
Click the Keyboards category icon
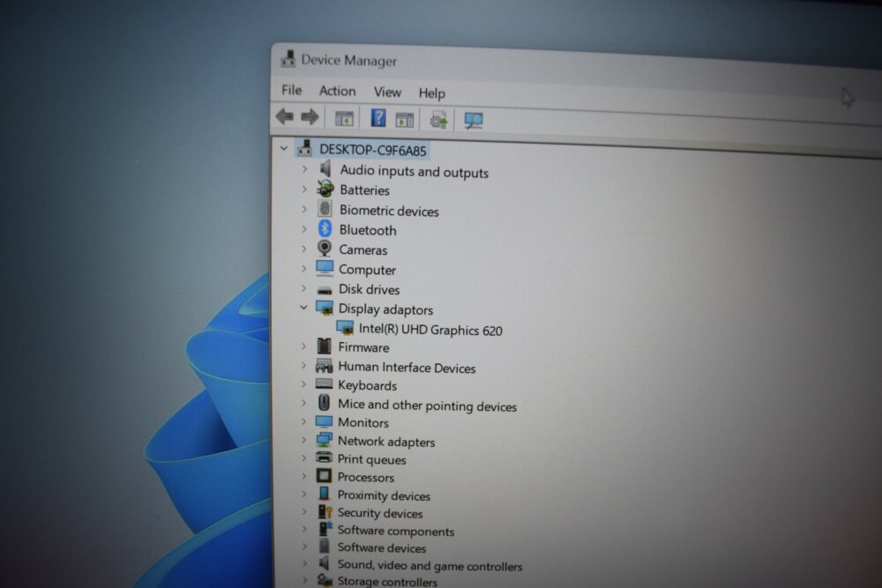(324, 384)
